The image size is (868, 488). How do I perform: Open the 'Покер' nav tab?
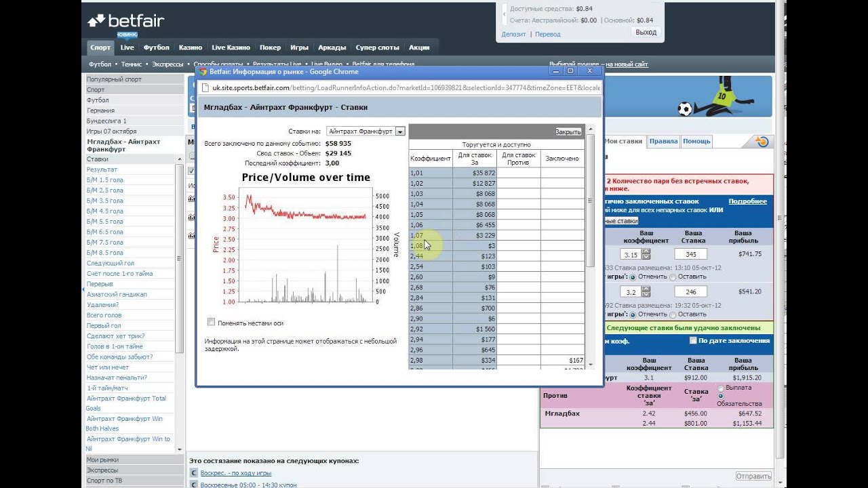click(x=270, y=47)
